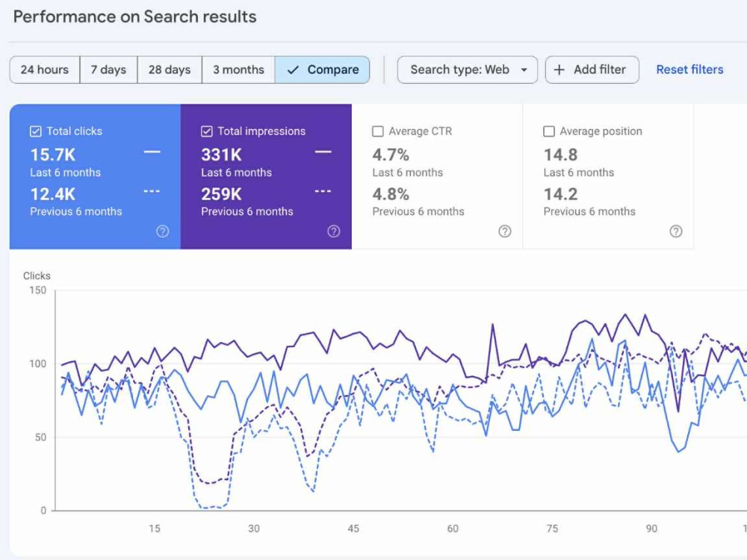Click the Clicks axis label
747x560 pixels.
point(37,276)
